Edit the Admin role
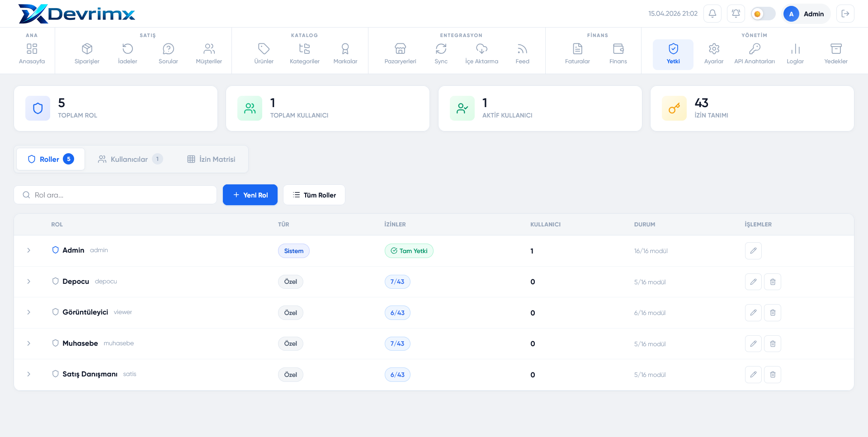 pos(753,251)
